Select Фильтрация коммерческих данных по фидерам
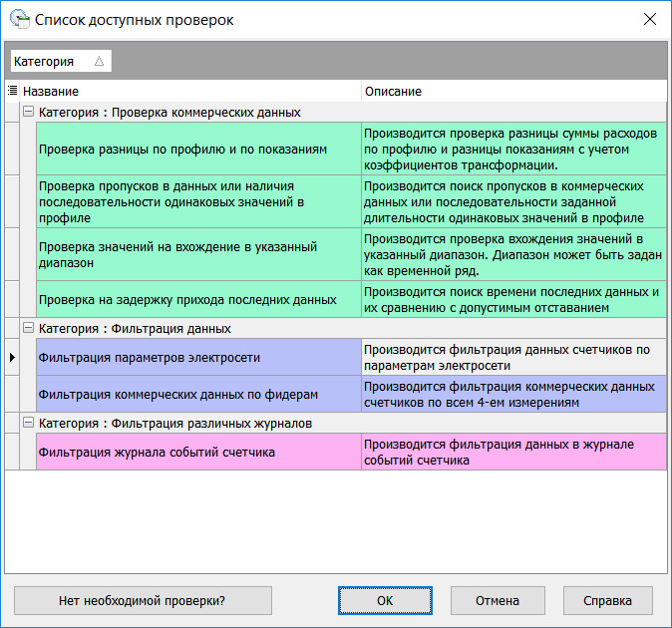Screen dimensions: 672x628 [x=198, y=394]
